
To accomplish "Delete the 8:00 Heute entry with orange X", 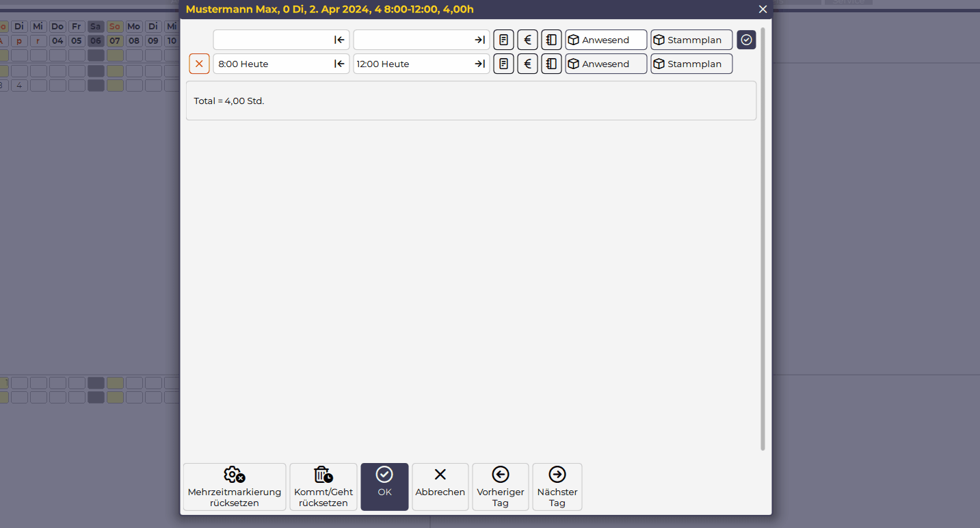I will [199, 64].
